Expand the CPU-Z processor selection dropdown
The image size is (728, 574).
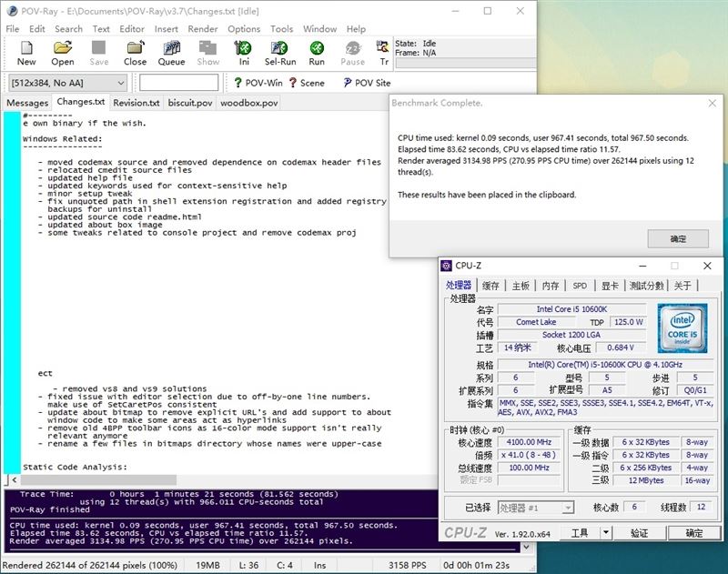coord(536,508)
